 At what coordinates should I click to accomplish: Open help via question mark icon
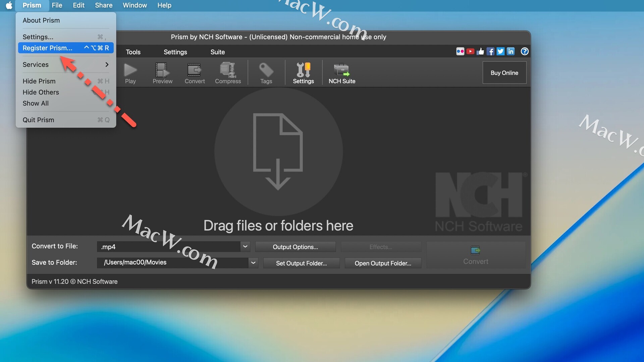point(525,51)
